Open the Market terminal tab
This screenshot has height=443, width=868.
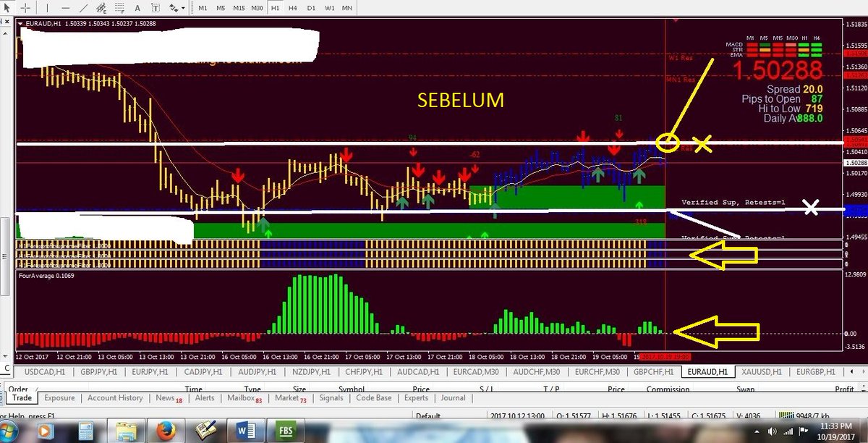click(290, 397)
